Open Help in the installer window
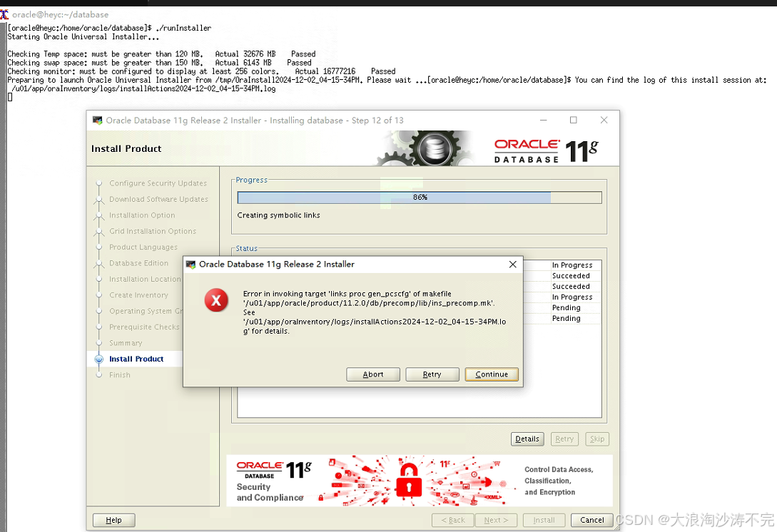 click(x=113, y=520)
